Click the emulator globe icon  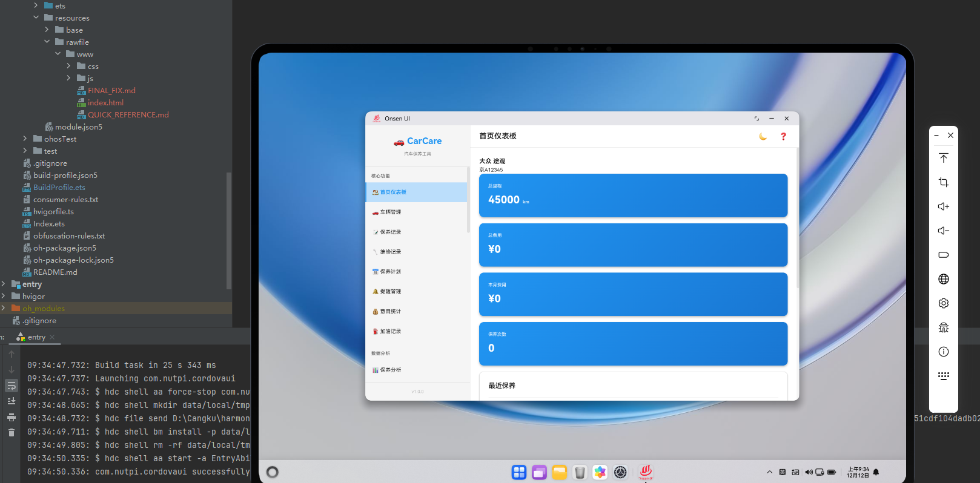click(x=944, y=279)
